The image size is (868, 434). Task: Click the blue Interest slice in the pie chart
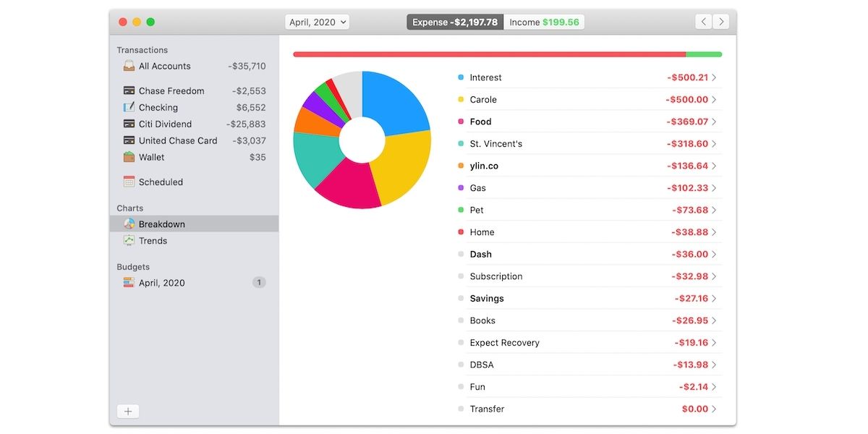coord(398,103)
